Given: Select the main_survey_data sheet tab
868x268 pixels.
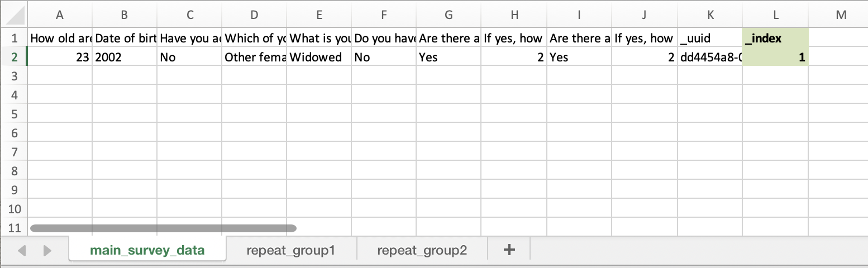Looking at the screenshot, I should (x=147, y=250).
